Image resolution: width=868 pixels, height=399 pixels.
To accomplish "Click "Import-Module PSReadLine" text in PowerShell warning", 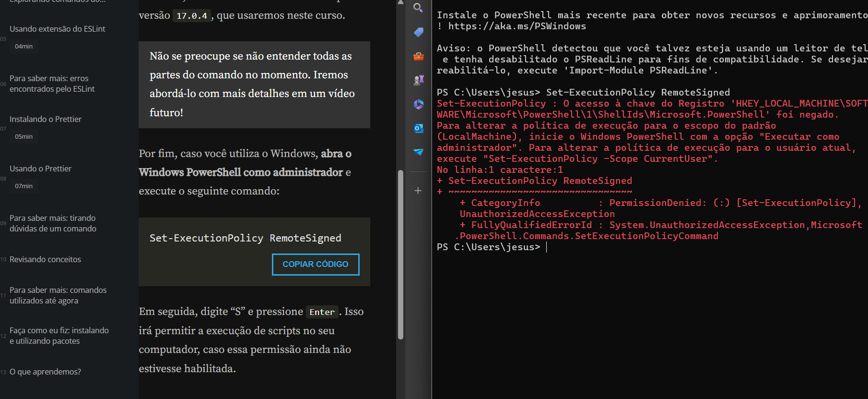I will pyautogui.click(x=638, y=71).
